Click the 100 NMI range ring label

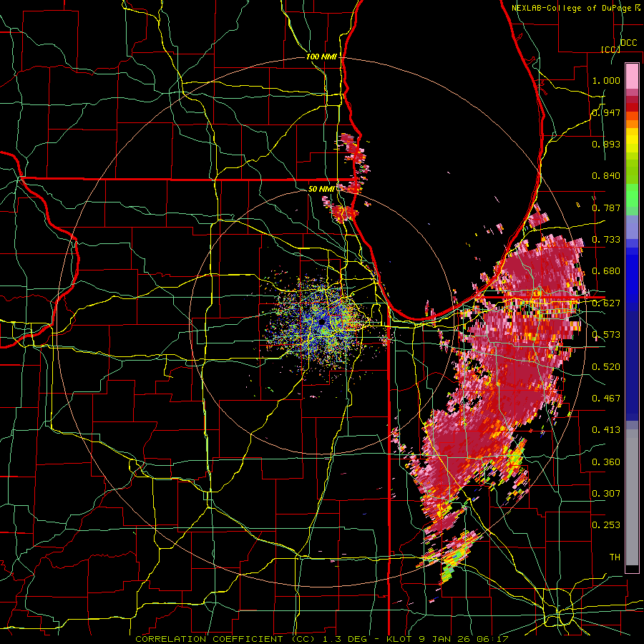pos(321,57)
